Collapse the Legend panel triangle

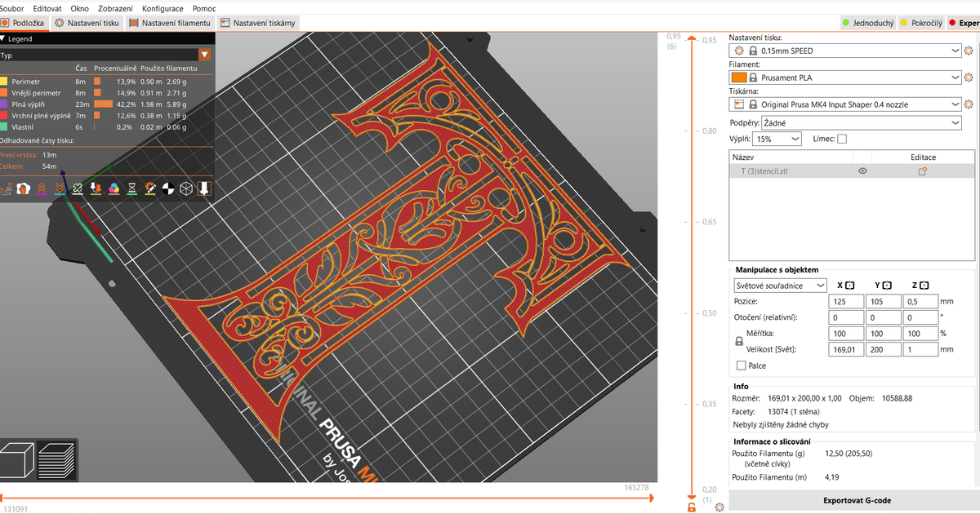(3, 38)
